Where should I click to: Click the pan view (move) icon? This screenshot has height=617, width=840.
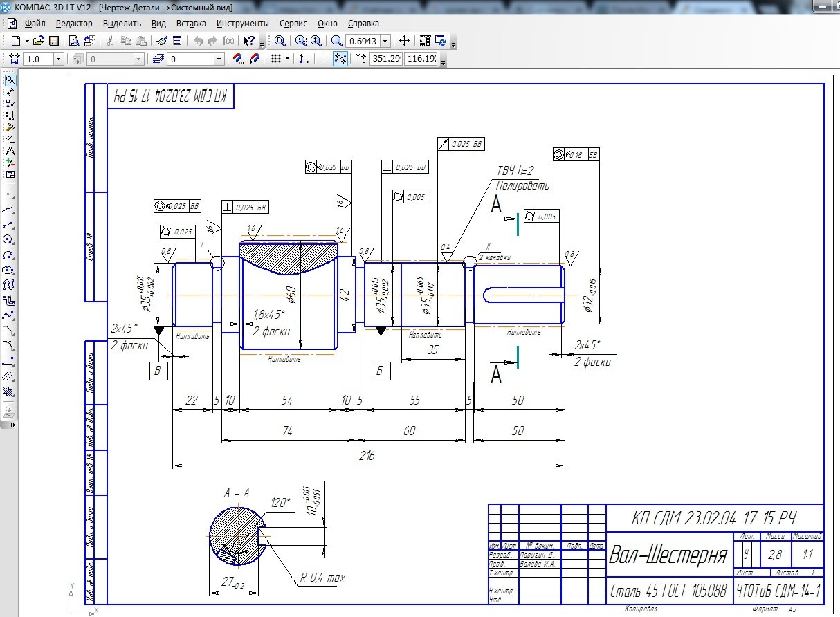click(405, 41)
